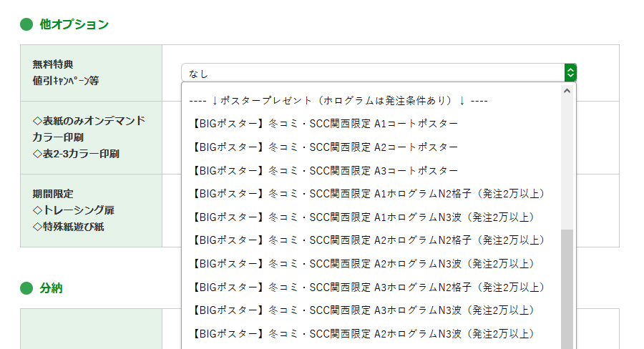Select A3ホログラムN2格子 option
Screen dimensions: 644x349
(369, 287)
